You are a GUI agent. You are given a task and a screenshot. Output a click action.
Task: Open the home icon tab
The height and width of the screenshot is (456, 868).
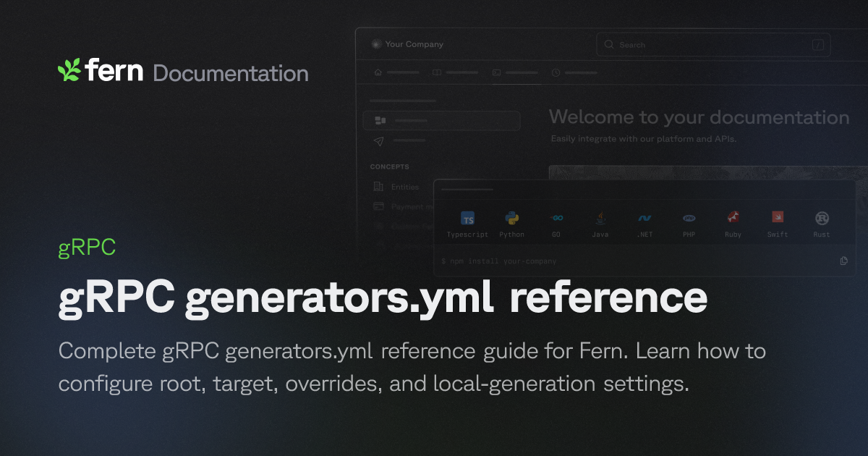[378, 72]
